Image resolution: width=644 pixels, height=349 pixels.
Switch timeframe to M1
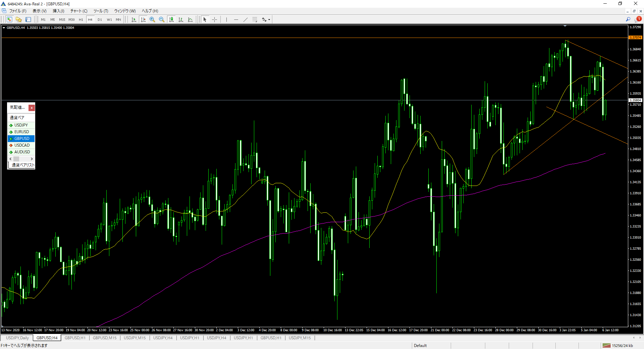coord(43,19)
